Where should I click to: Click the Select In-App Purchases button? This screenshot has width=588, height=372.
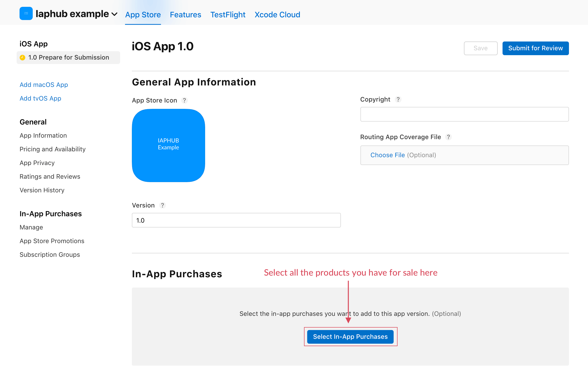[350, 337]
